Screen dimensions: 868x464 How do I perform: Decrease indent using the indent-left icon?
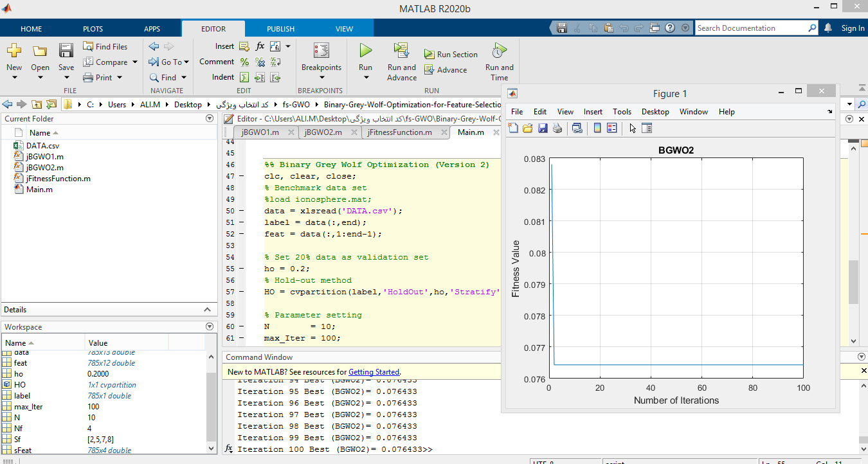(x=275, y=77)
